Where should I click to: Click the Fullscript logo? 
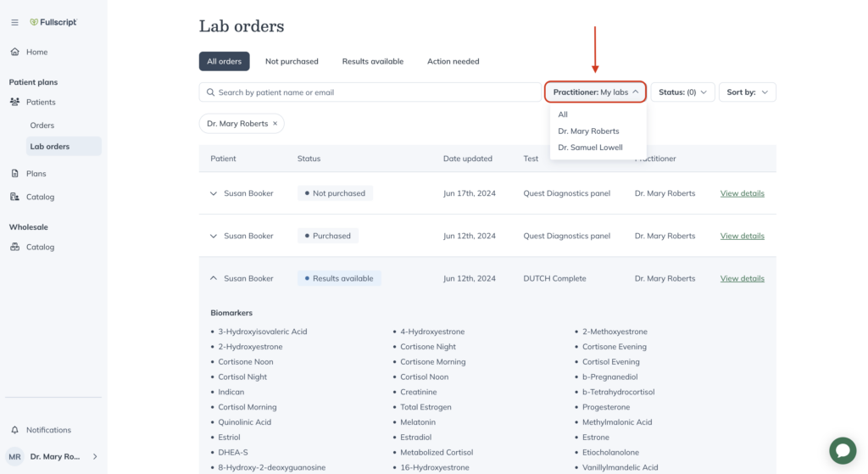point(53,22)
